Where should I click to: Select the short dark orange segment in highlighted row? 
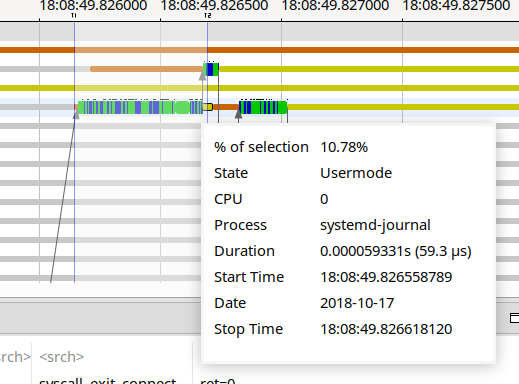pos(226,107)
